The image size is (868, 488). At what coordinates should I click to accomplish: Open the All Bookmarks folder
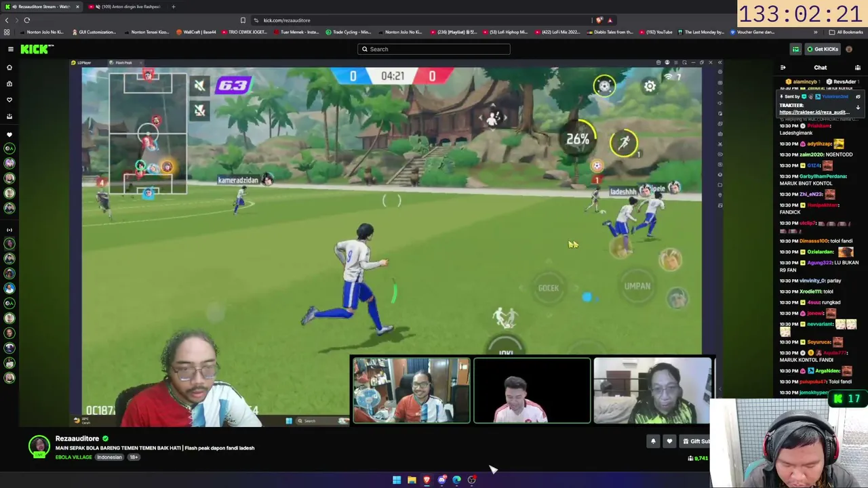point(846,32)
